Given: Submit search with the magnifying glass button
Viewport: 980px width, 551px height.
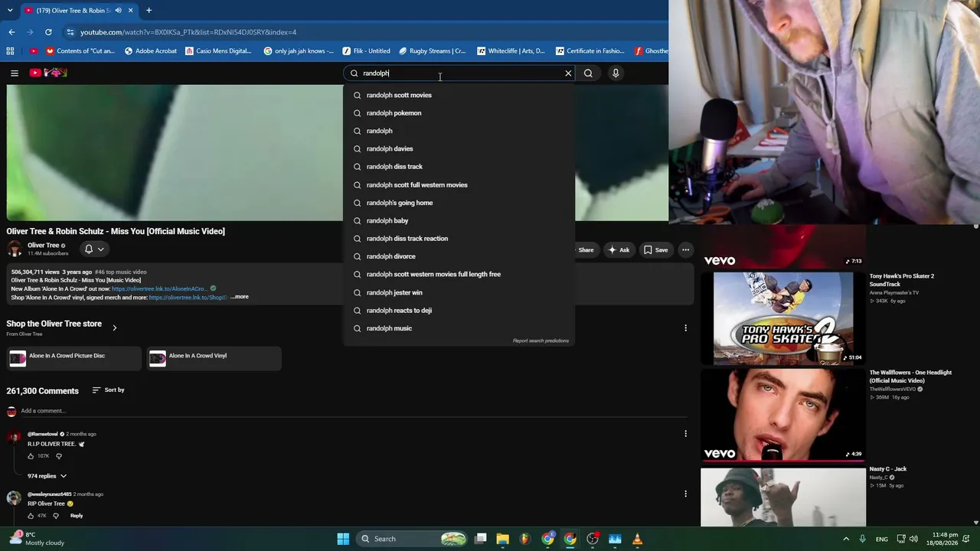Looking at the screenshot, I should (x=588, y=73).
